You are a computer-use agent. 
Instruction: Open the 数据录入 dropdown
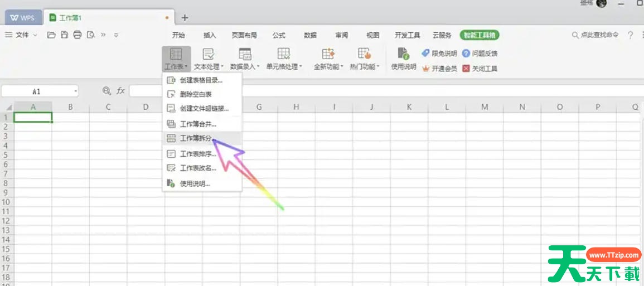point(245,59)
